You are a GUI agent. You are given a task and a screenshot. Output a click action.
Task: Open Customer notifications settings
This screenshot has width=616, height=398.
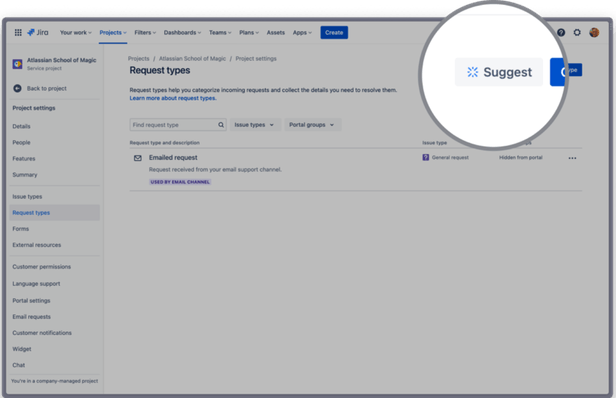coord(42,332)
